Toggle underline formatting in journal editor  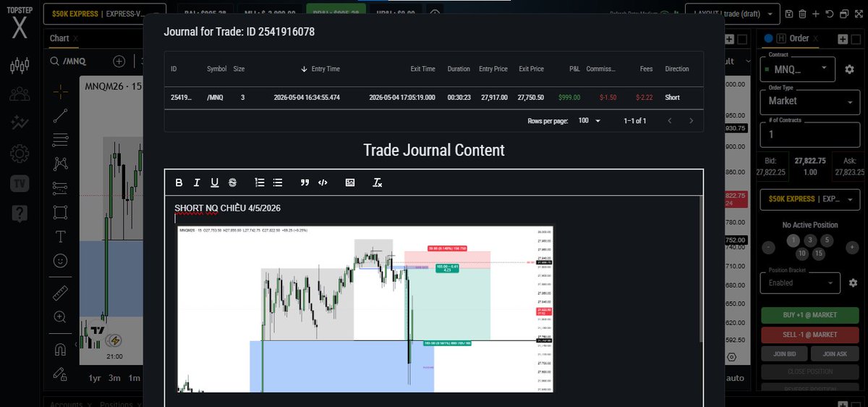click(215, 182)
